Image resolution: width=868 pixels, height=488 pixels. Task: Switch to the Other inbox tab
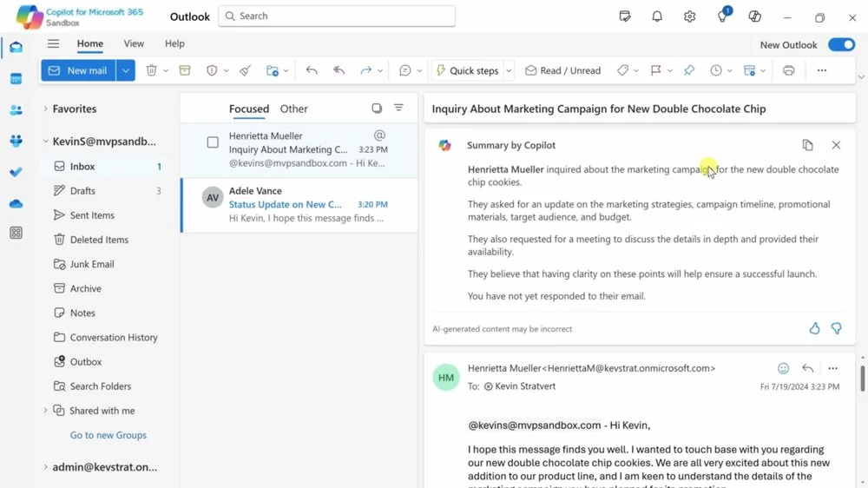coord(293,109)
